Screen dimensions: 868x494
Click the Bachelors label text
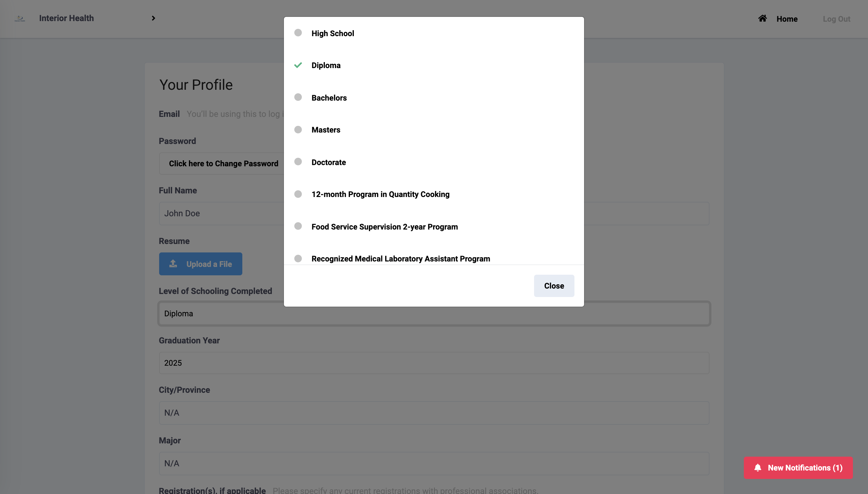(x=329, y=98)
